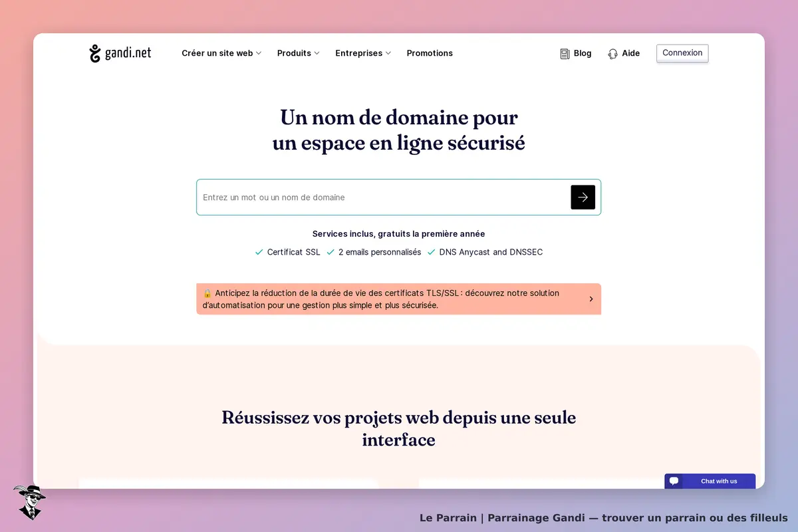This screenshot has width=798, height=532.
Task: Expand the Créer un site web menu
Action: [x=221, y=53]
